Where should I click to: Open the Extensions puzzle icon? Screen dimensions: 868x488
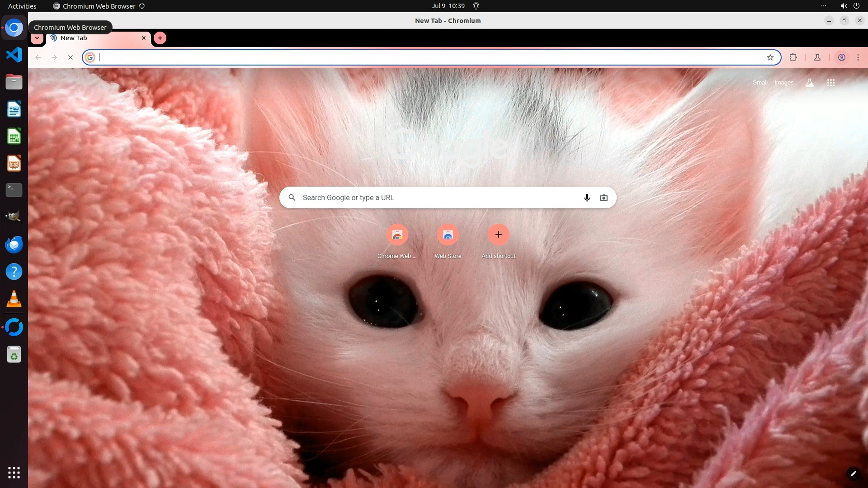coord(793,57)
